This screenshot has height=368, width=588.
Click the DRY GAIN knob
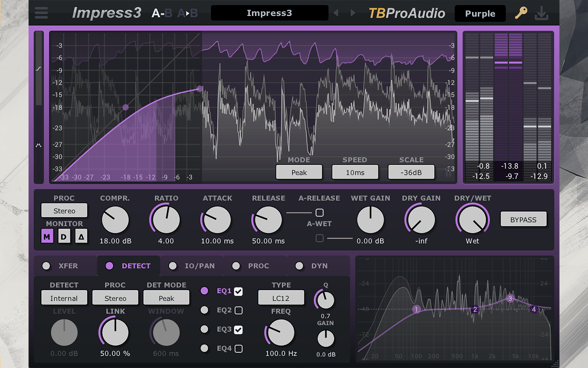coord(421,219)
